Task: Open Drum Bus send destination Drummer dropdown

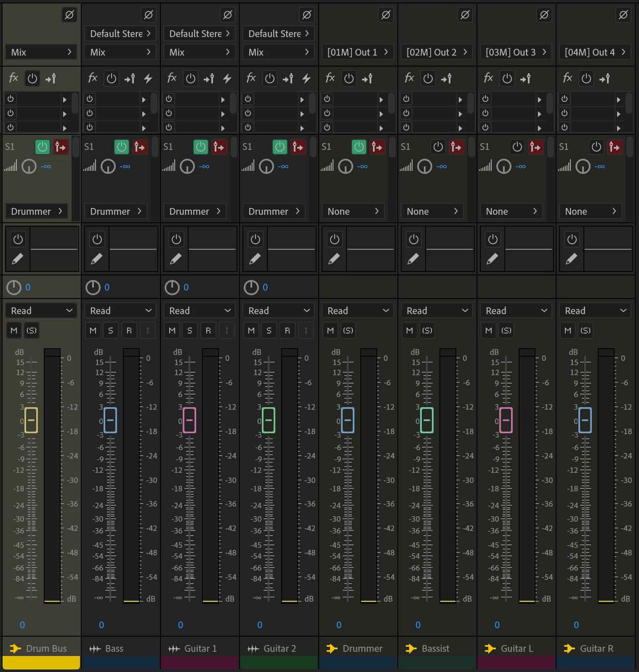Action: click(x=36, y=211)
